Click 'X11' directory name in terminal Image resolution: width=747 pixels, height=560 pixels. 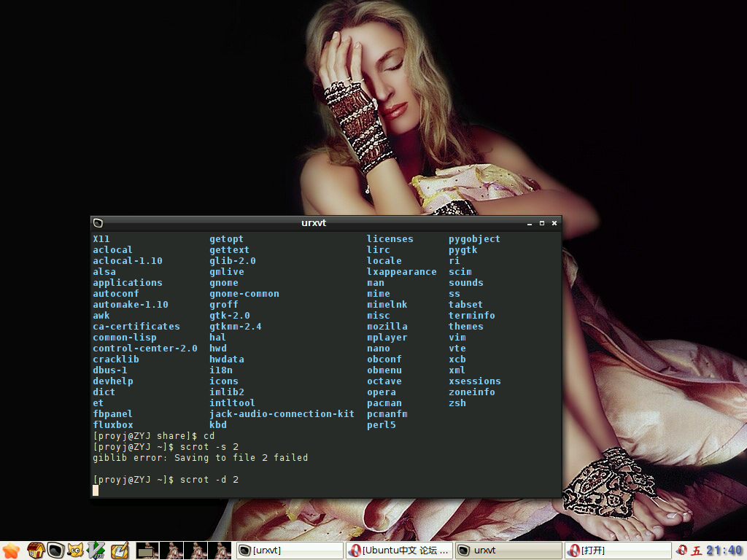click(x=101, y=239)
